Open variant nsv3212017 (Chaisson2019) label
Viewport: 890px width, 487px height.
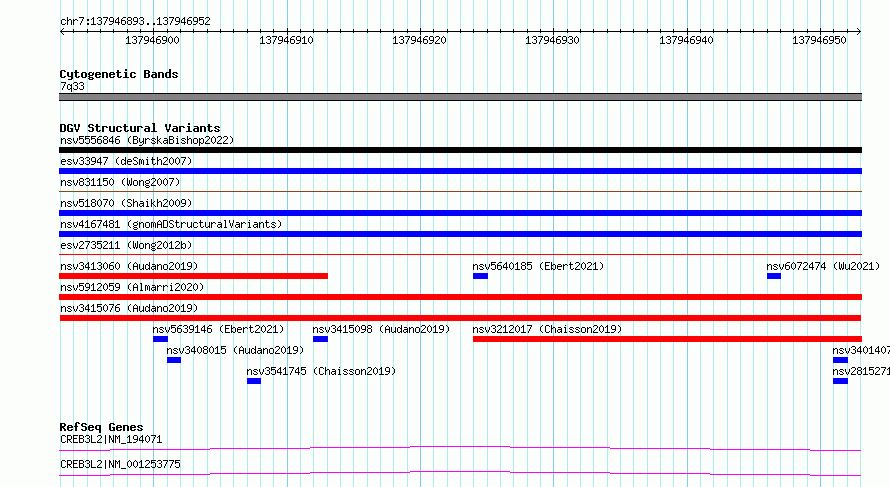547,329
